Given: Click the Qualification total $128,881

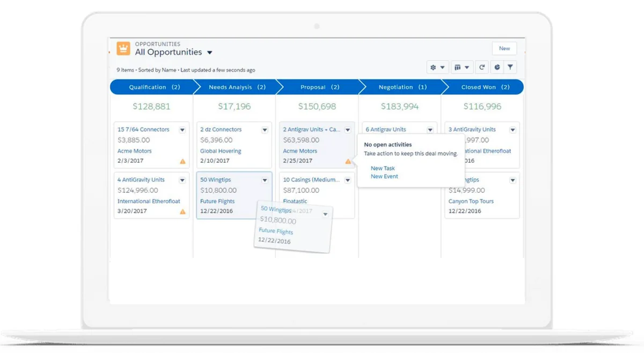Looking at the screenshot, I should [151, 106].
